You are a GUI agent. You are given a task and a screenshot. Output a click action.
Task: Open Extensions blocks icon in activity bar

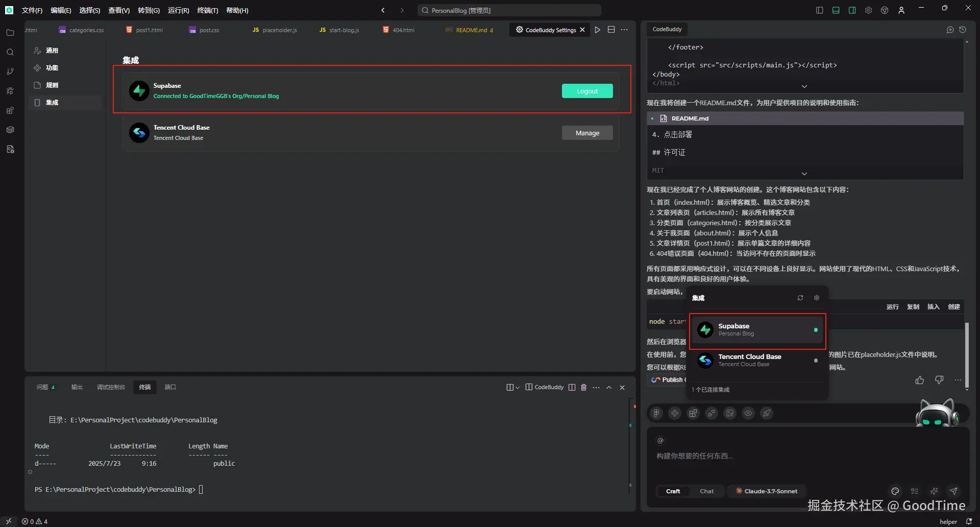point(10,110)
